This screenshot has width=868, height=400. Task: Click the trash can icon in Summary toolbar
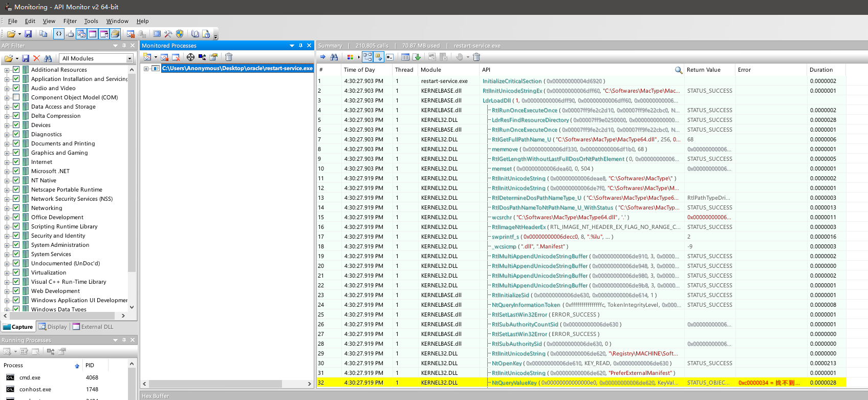point(476,57)
